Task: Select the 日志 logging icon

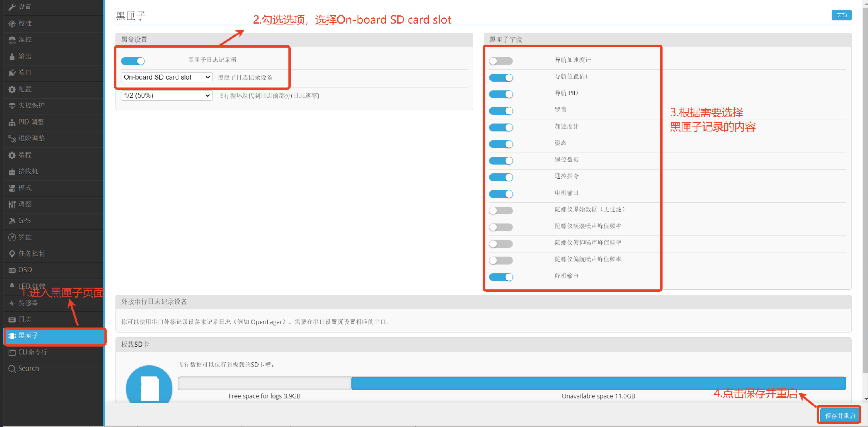Action: pos(12,319)
